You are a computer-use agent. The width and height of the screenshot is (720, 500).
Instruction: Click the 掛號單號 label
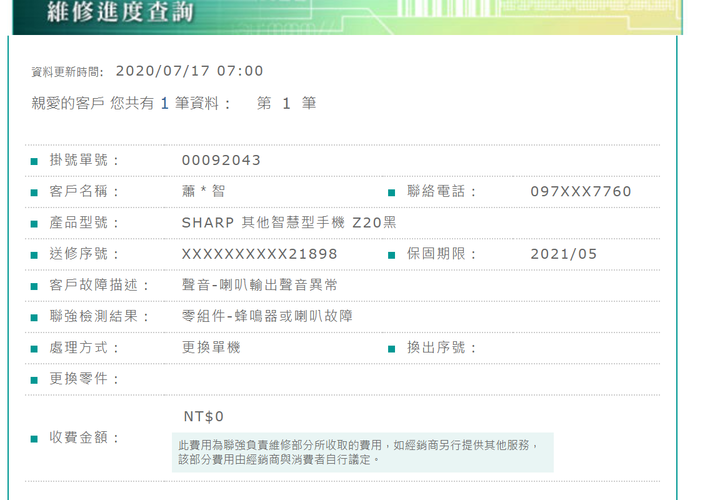[84, 160]
